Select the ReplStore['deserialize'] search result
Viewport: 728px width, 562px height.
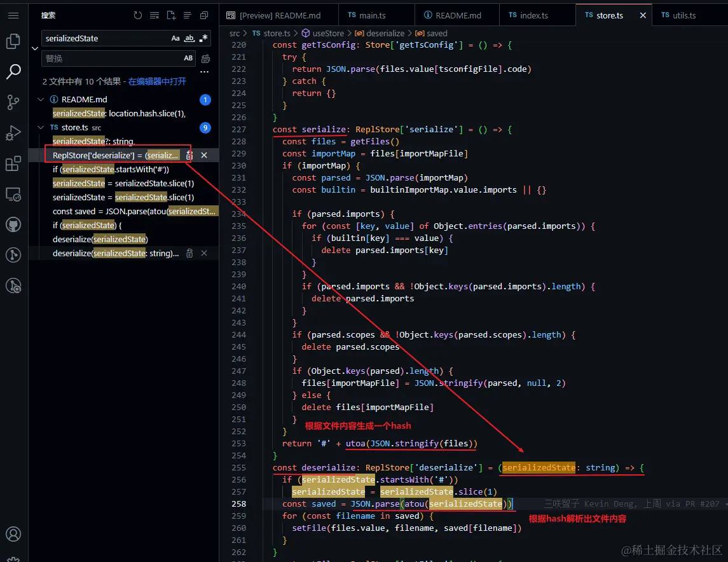[x=116, y=155]
